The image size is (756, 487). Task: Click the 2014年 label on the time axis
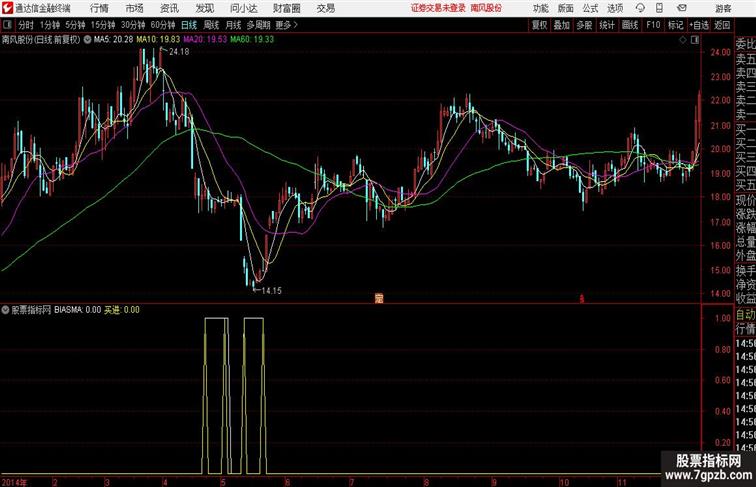pyautogui.click(x=14, y=482)
